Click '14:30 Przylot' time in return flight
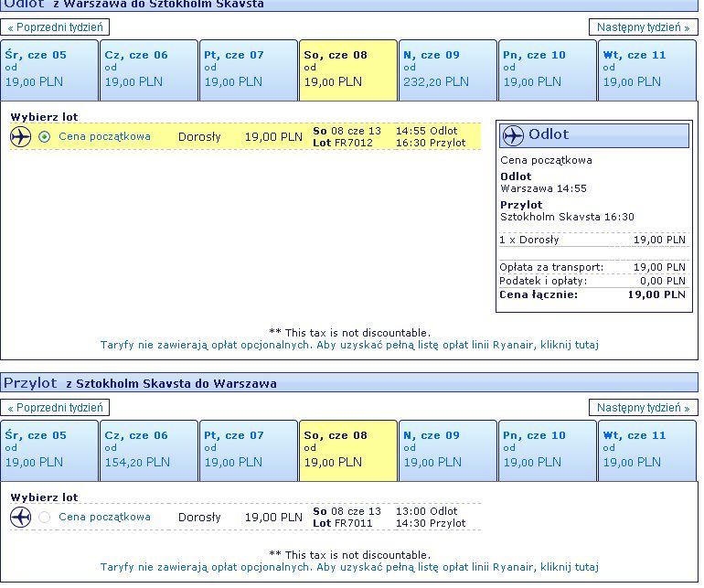The height and width of the screenshot is (588, 704). [x=431, y=523]
